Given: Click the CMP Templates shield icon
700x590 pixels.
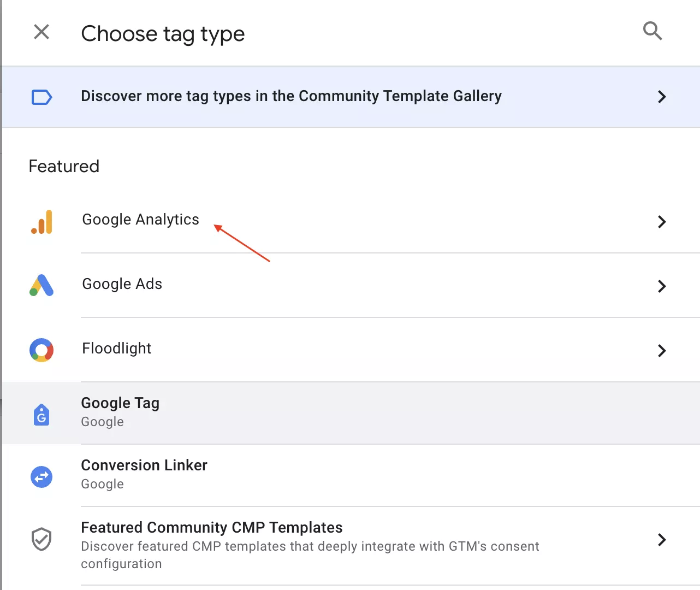Looking at the screenshot, I should pyautogui.click(x=41, y=539).
